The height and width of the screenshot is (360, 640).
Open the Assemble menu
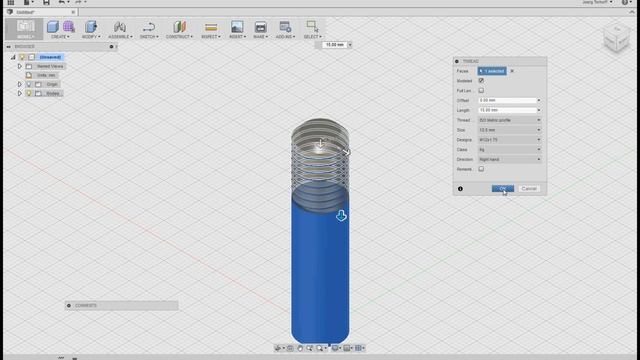pyautogui.click(x=120, y=37)
